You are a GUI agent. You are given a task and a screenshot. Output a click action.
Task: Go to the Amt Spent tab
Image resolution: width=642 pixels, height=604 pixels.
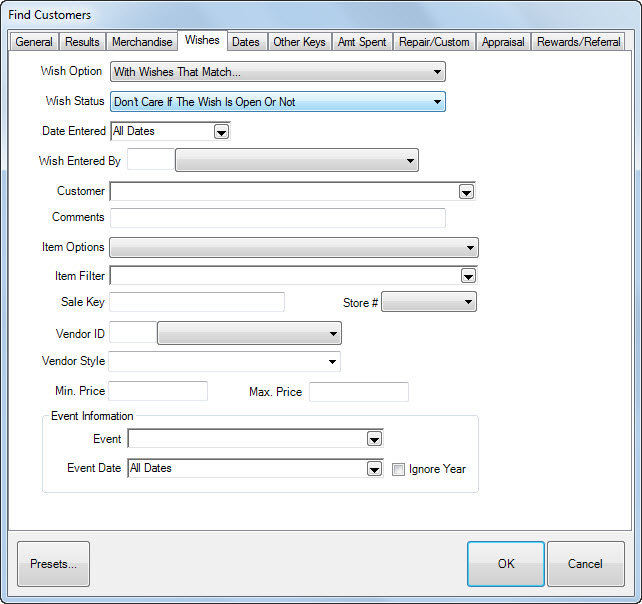[x=362, y=42]
